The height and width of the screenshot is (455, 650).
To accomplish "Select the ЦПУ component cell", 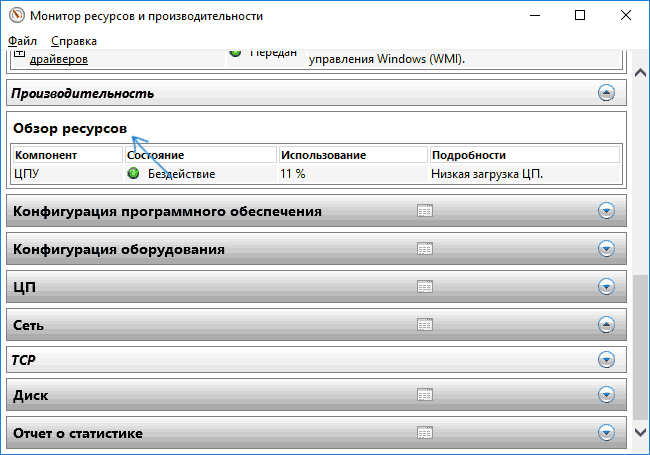I will pyautogui.click(x=68, y=174).
